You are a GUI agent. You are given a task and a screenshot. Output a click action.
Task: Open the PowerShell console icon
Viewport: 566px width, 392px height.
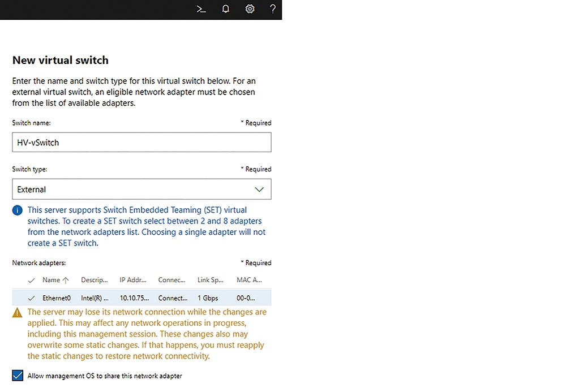(x=201, y=9)
